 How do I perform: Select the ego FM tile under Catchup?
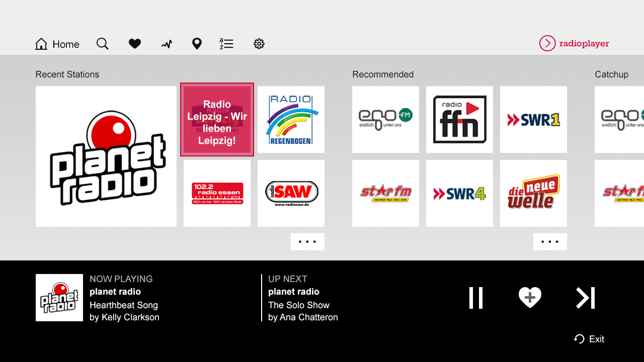click(x=619, y=120)
